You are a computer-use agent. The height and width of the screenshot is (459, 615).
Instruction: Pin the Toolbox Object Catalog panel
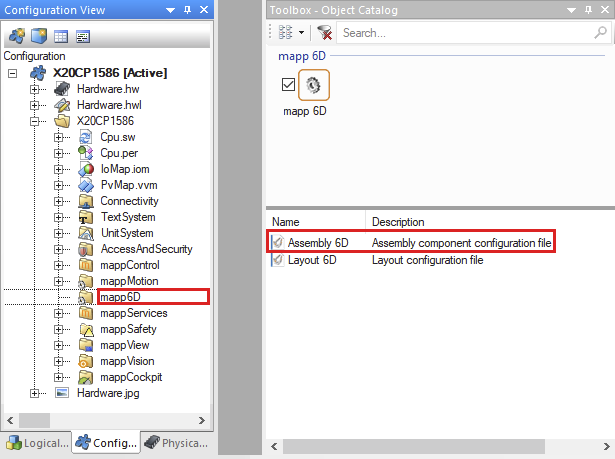[x=588, y=10]
